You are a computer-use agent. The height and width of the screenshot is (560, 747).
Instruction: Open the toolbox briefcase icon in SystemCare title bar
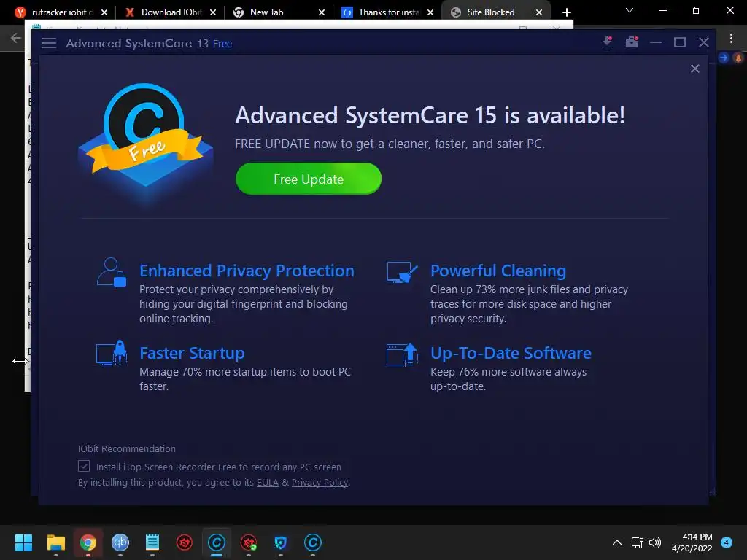point(632,42)
